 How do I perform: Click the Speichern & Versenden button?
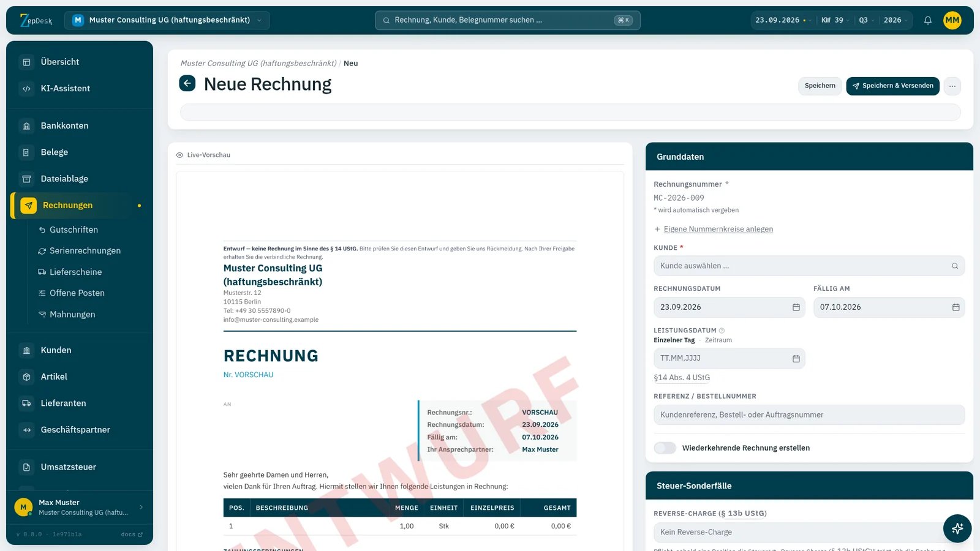(x=892, y=86)
